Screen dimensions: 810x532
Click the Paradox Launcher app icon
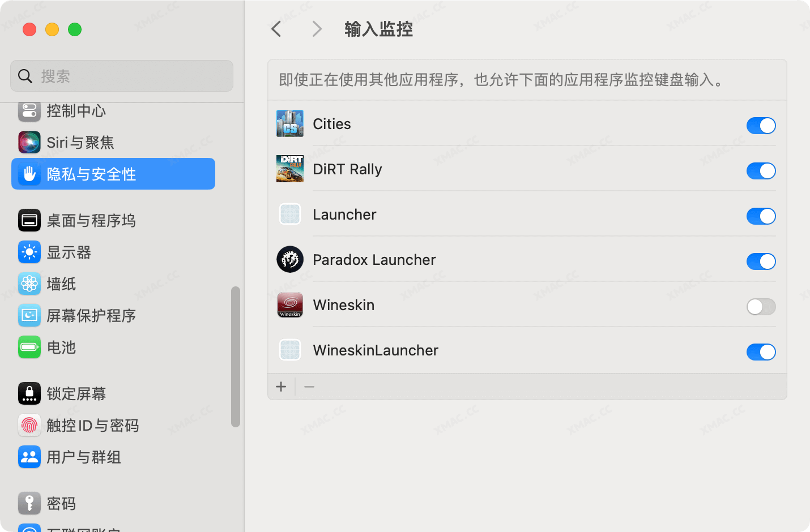289,260
